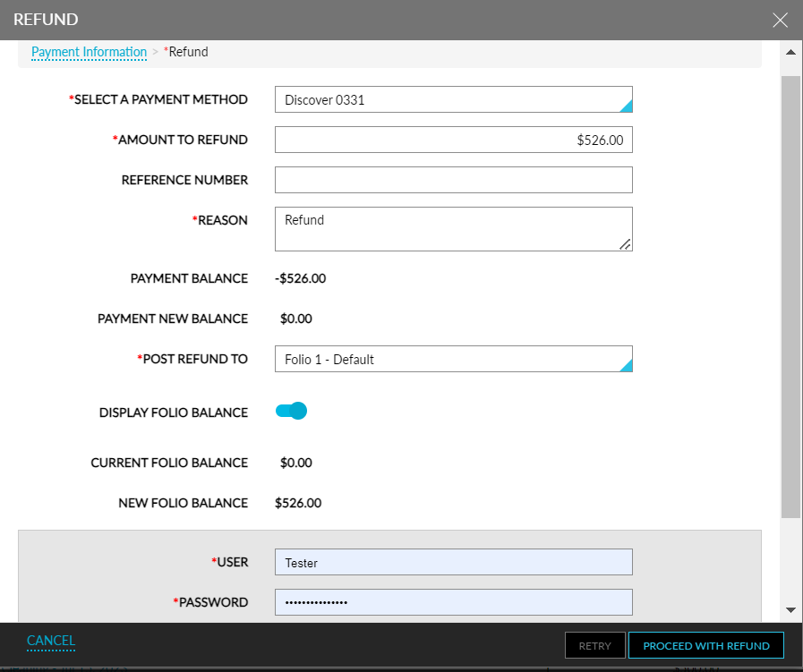Click the empty Reference Number field
Viewport: 803px width, 672px height.
click(x=452, y=180)
